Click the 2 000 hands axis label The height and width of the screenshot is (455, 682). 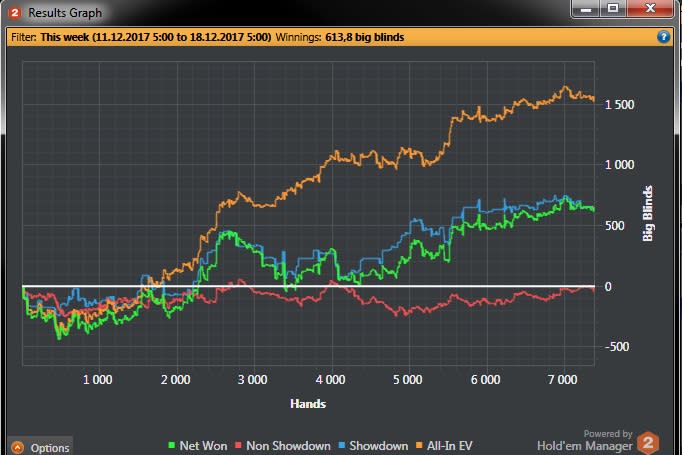[176, 380]
